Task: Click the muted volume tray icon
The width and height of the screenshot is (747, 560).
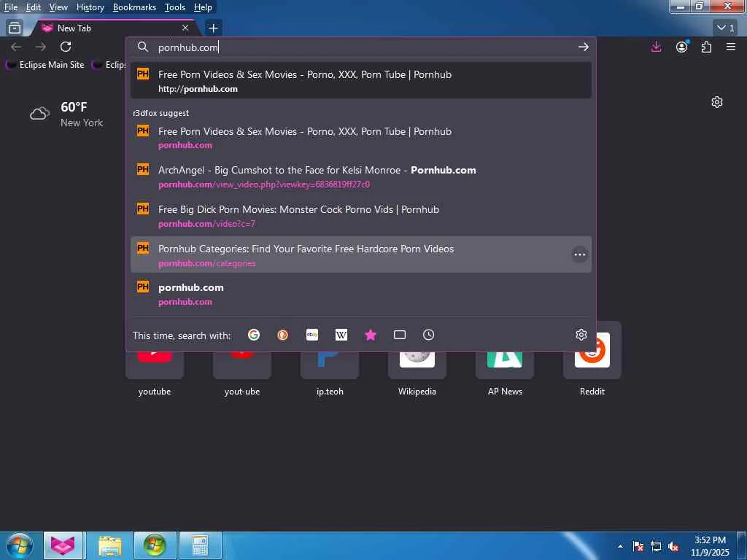Action: tap(673, 546)
